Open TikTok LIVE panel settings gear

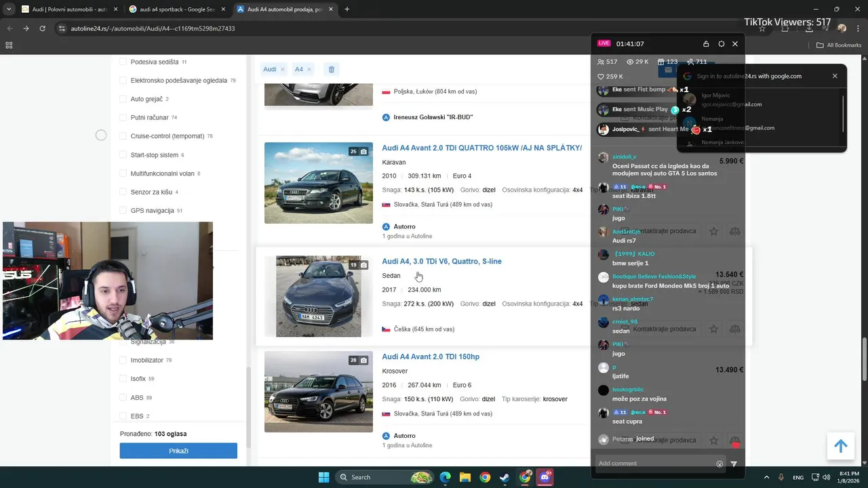tap(721, 43)
